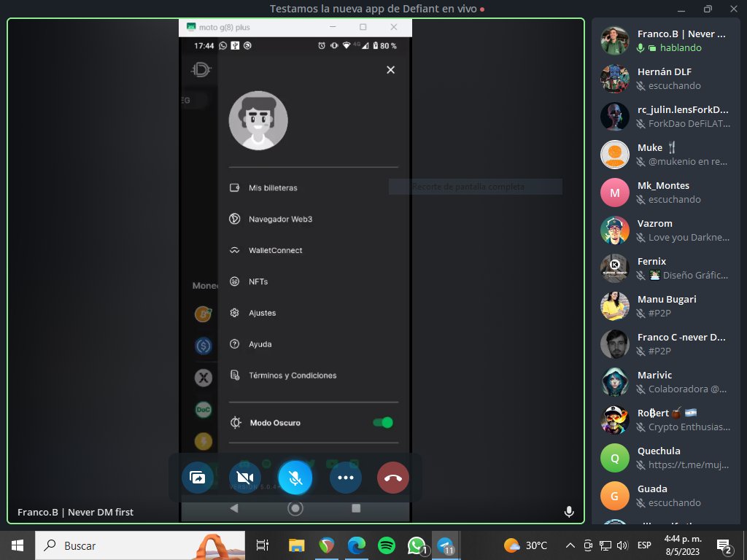This screenshot has height=560, width=747.
Task: Select participant Hernán DLF
Action: pos(666,79)
